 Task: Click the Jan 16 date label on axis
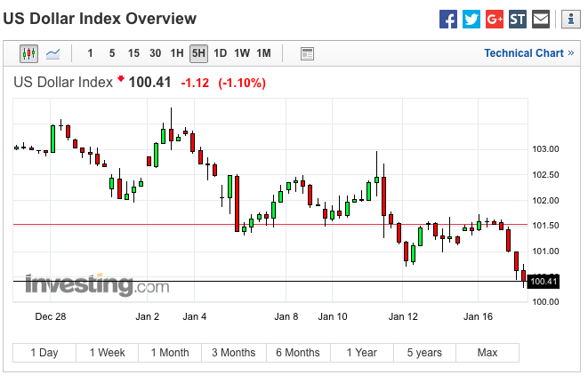coord(478,316)
